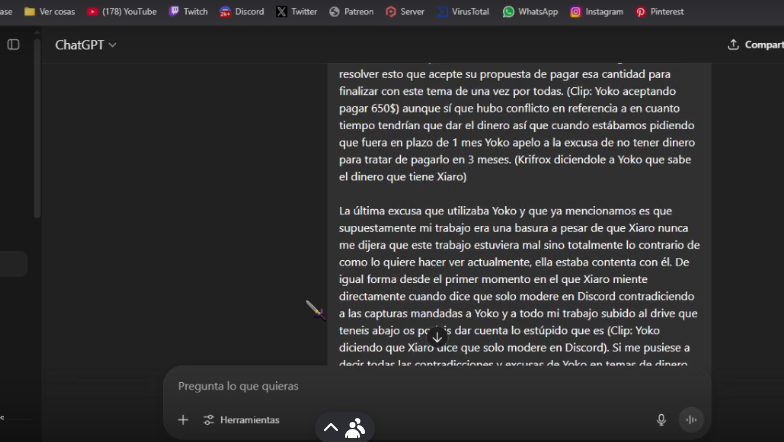Open the Discord bookmark

[242, 12]
